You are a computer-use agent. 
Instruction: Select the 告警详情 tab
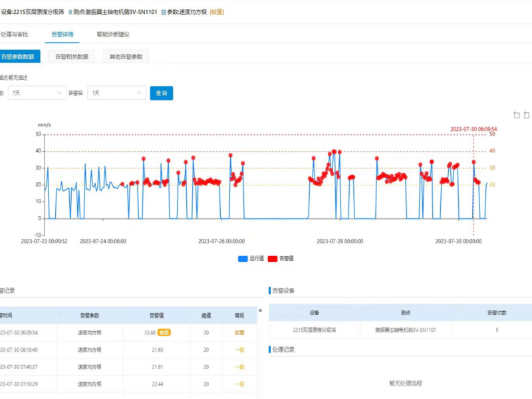coord(63,34)
